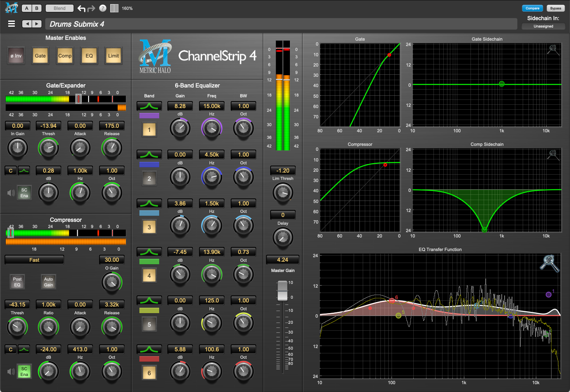Click the magnifier icon on the Gate Sidechain graph
Viewport: 570px width, 392px height.
553,49
